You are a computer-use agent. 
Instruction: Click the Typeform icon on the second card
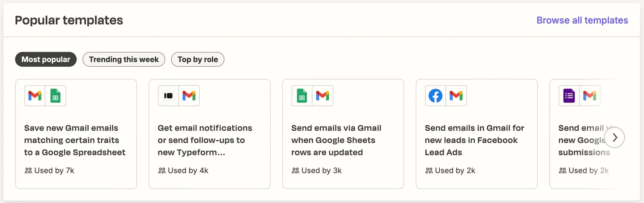[168, 96]
